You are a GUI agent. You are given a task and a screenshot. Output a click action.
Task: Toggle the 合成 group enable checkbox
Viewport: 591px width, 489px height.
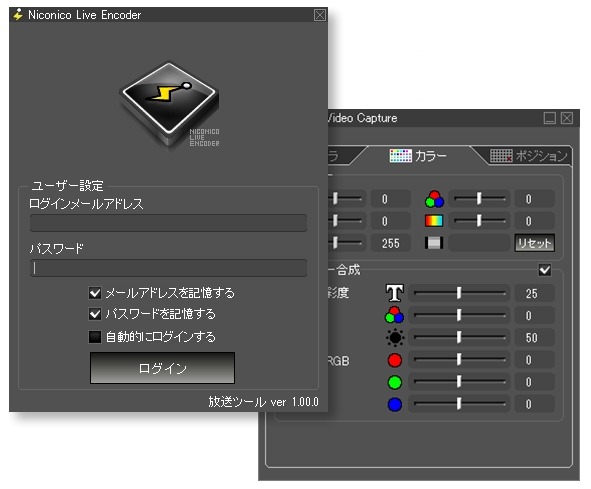coord(545,270)
